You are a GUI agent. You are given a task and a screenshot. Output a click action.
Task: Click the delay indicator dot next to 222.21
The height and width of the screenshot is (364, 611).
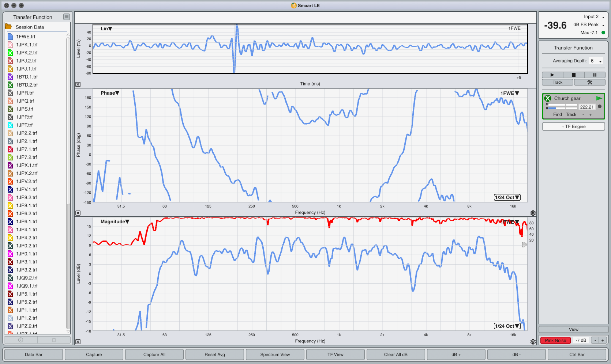click(600, 107)
